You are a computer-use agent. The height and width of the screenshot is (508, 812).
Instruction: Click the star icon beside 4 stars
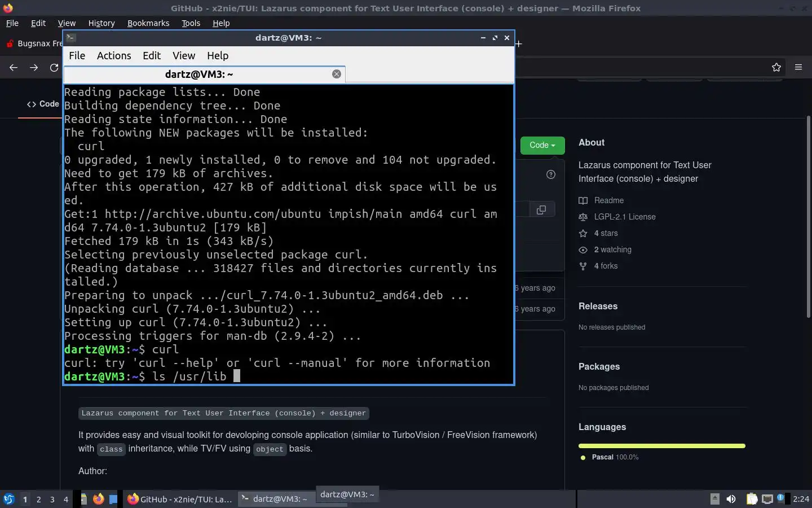point(583,233)
